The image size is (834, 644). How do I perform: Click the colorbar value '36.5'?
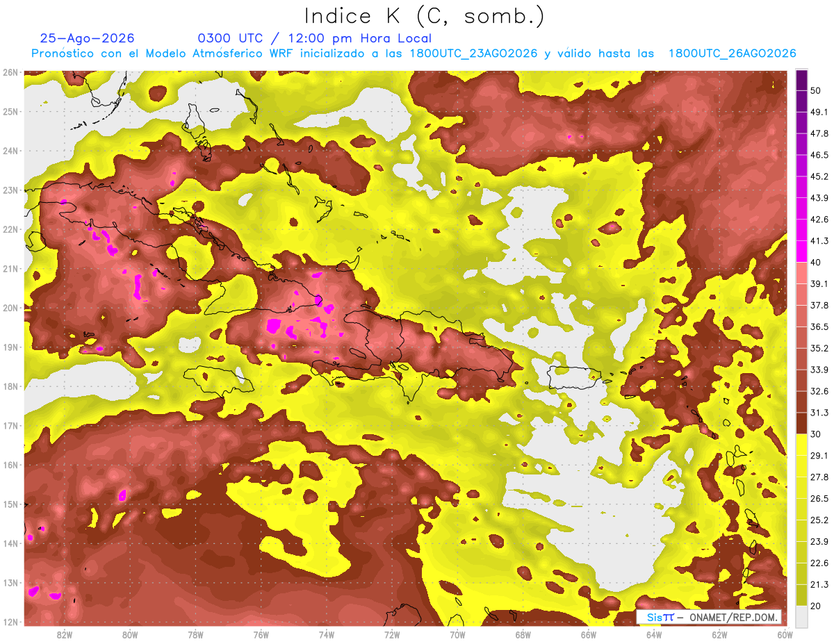(x=819, y=327)
